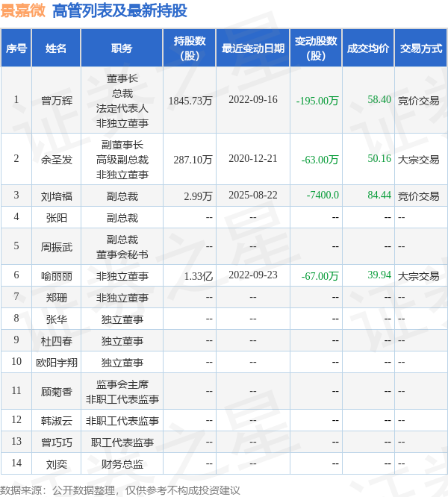This screenshot has width=448, height=497.
Task: Click the 非独立董事 title of 郑珊
Action: click(122, 298)
